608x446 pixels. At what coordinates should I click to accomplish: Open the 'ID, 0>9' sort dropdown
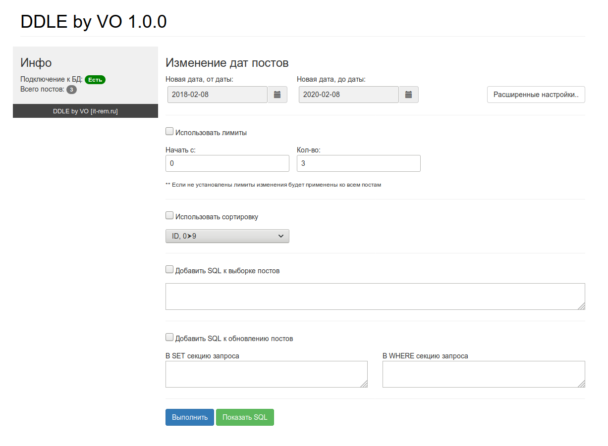(227, 236)
